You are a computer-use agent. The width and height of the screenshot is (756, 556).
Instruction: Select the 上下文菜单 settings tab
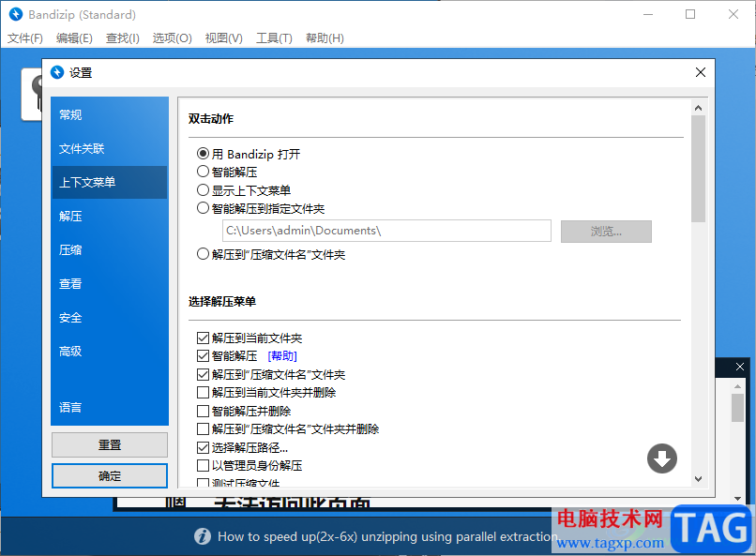pyautogui.click(x=110, y=182)
